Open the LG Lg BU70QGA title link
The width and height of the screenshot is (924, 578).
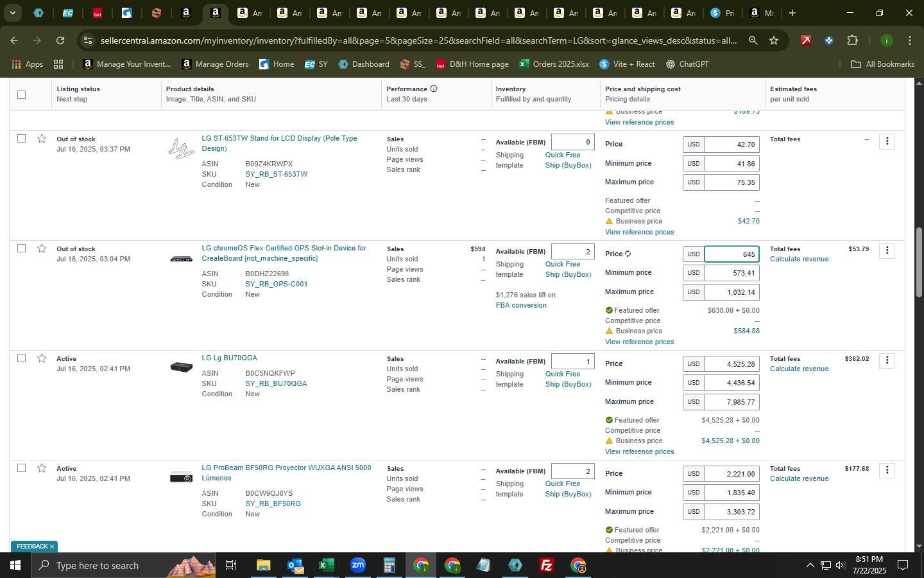229,358
